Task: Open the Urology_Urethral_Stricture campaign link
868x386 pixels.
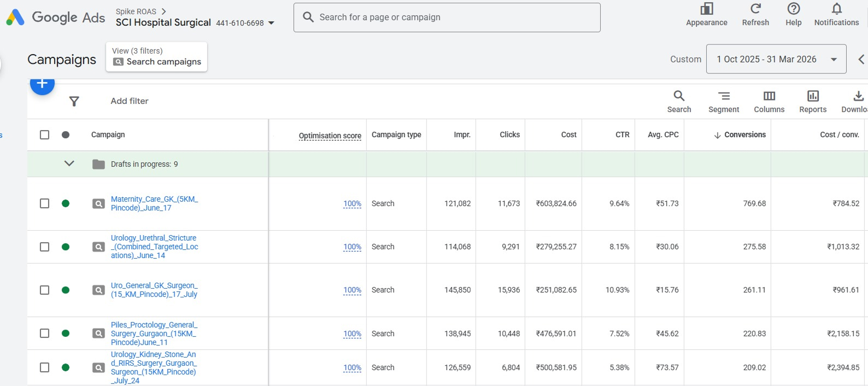Action: (x=154, y=247)
